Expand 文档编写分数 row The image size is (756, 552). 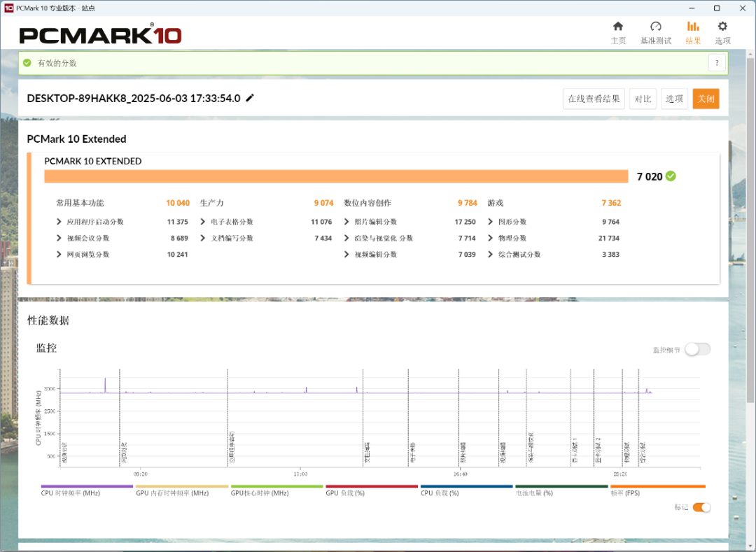202,238
